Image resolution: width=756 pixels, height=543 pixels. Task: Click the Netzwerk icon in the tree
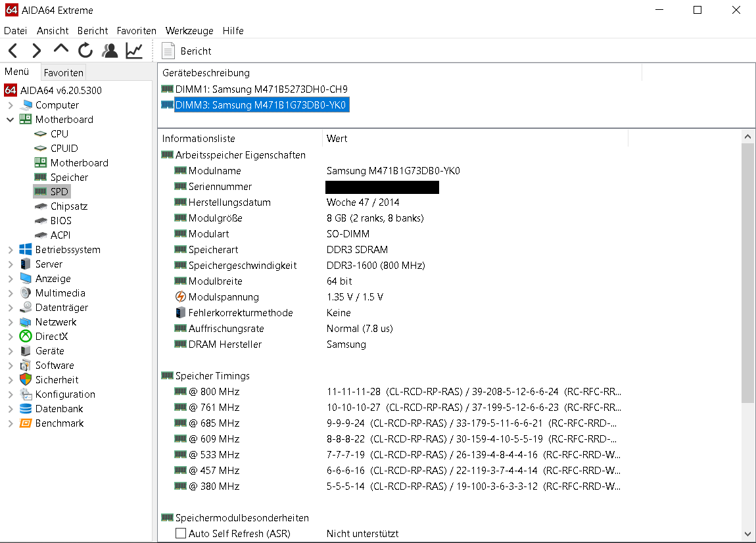tap(26, 321)
